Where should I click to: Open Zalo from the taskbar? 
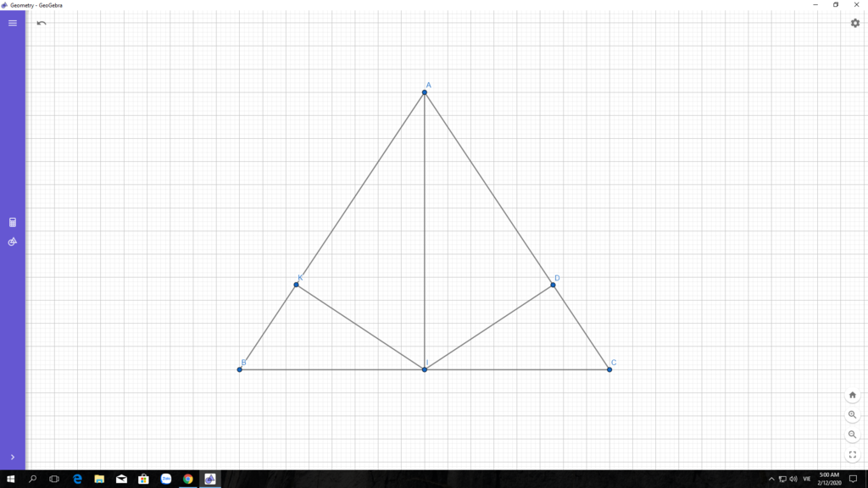166,480
